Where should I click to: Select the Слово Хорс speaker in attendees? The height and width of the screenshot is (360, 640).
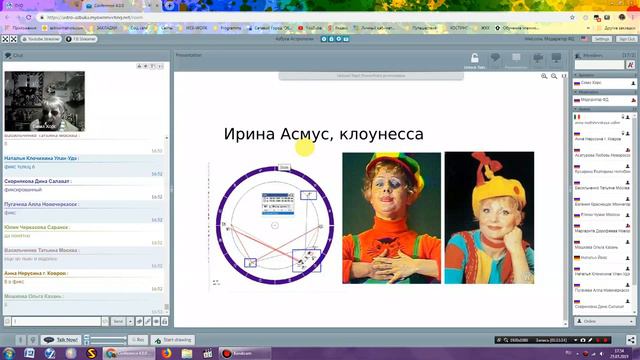[x=604, y=83]
